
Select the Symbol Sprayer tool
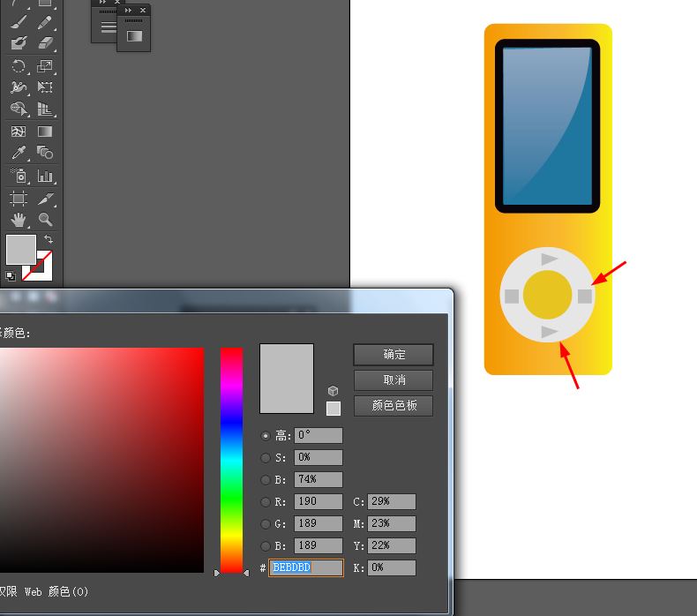19,176
